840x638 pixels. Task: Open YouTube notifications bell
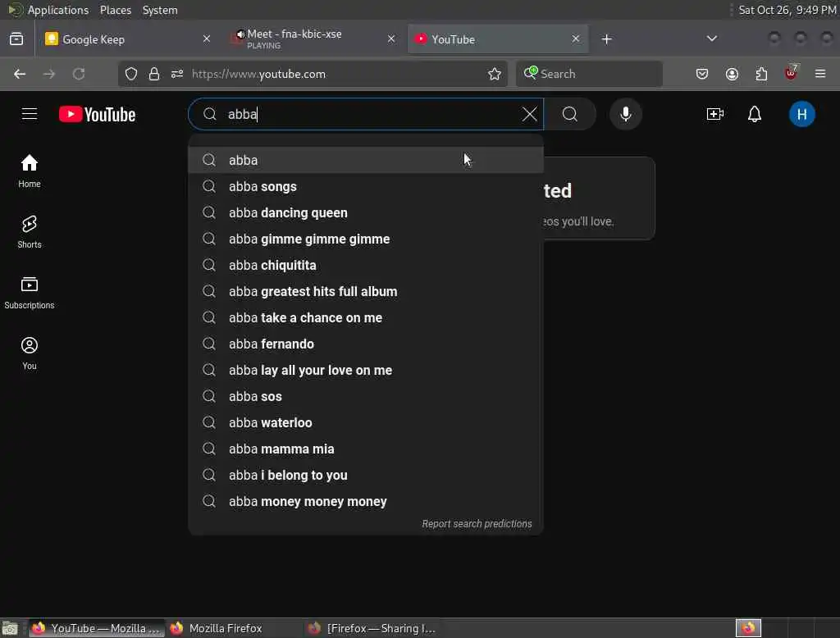coord(755,114)
